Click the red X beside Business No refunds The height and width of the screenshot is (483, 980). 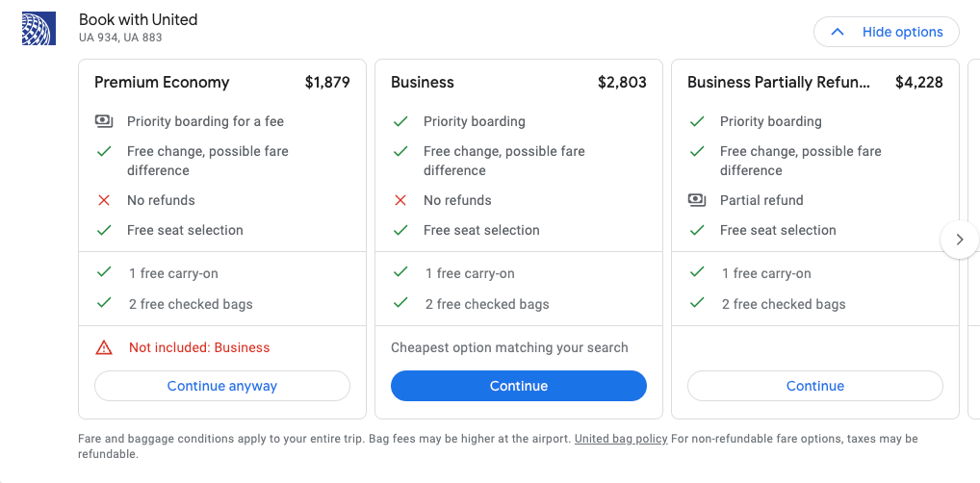coord(400,200)
